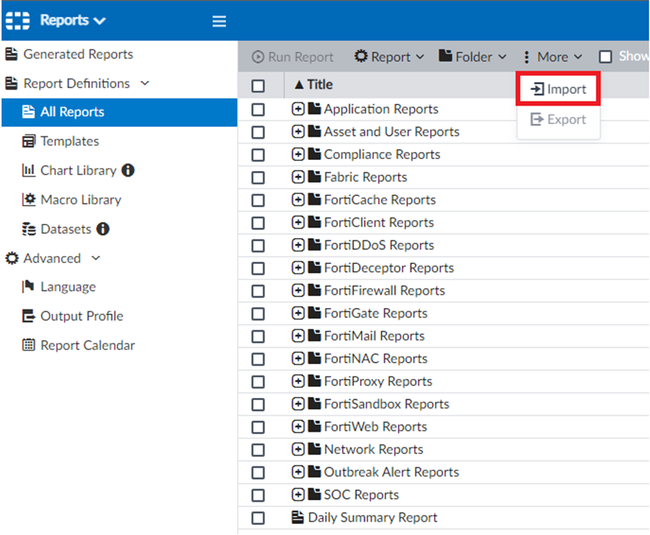This screenshot has width=650, height=535.
Task: Open the Reports module dropdown
Action: tap(73, 20)
